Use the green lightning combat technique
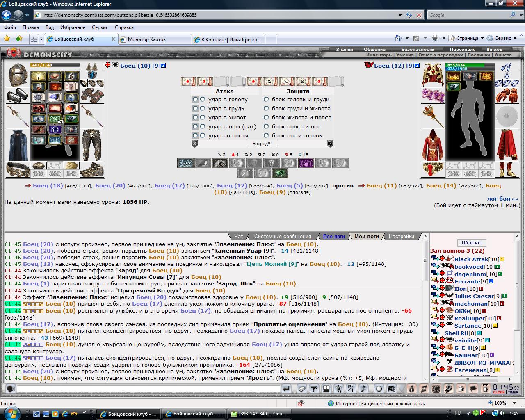Image resolution: width=525 pixels, height=420 pixels. tap(279, 173)
